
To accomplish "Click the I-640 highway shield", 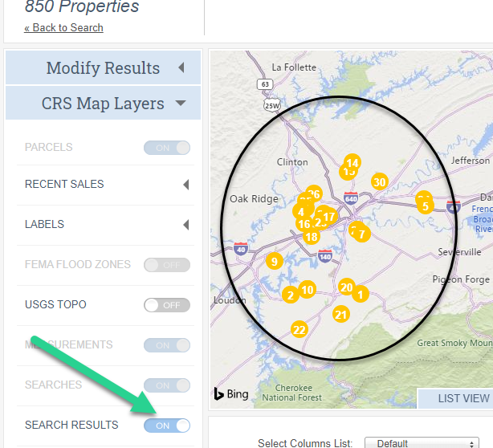I will (x=351, y=198).
